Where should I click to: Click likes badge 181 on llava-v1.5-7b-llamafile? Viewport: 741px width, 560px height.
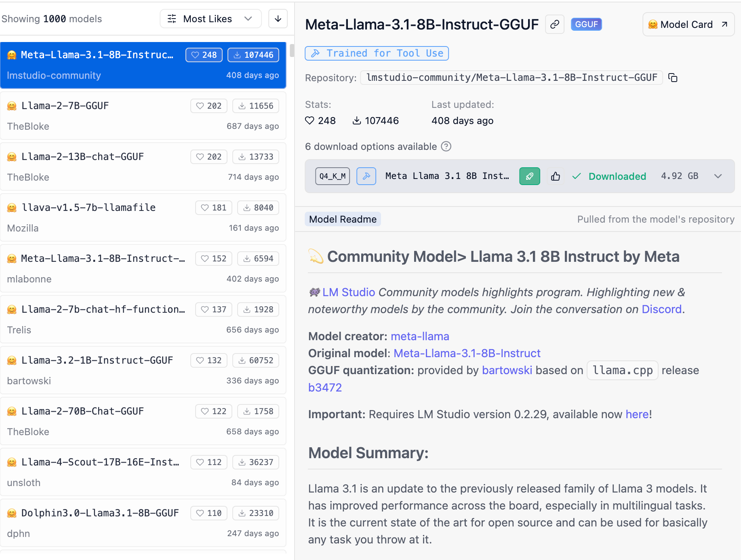click(214, 208)
